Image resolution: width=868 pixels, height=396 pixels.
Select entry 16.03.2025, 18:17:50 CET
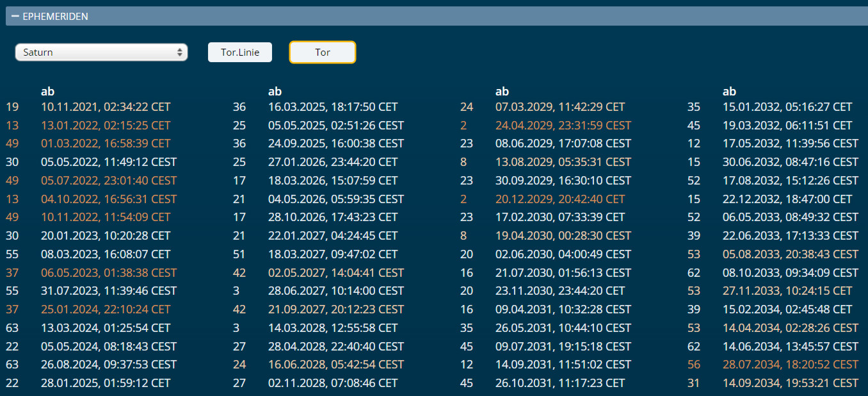pos(332,107)
